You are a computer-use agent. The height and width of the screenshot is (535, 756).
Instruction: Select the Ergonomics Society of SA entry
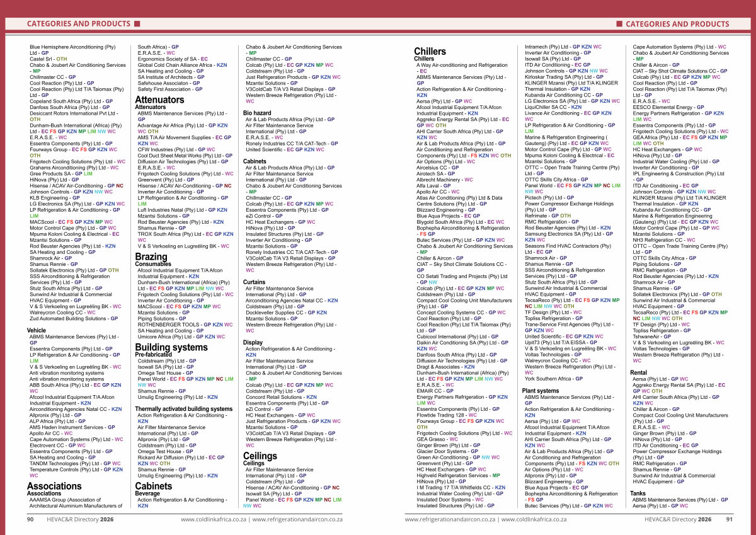point(168,59)
